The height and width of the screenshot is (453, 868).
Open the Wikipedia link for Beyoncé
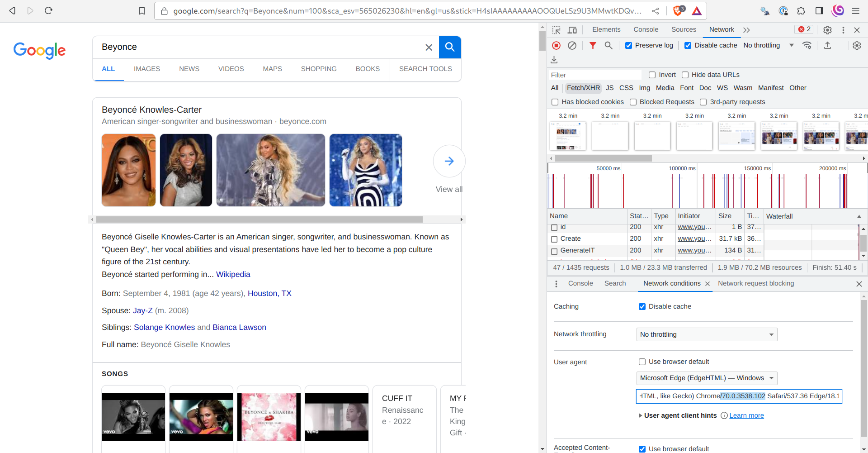point(233,274)
